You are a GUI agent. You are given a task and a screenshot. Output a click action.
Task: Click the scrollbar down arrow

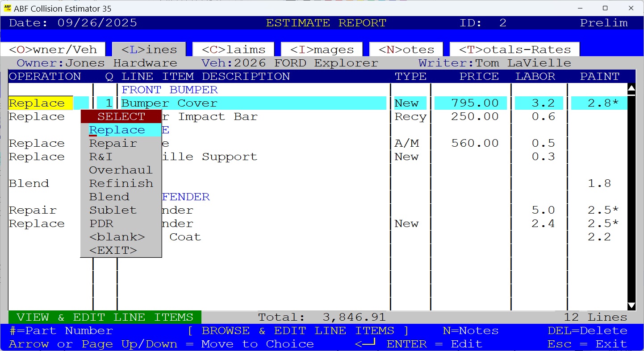click(x=631, y=306)
